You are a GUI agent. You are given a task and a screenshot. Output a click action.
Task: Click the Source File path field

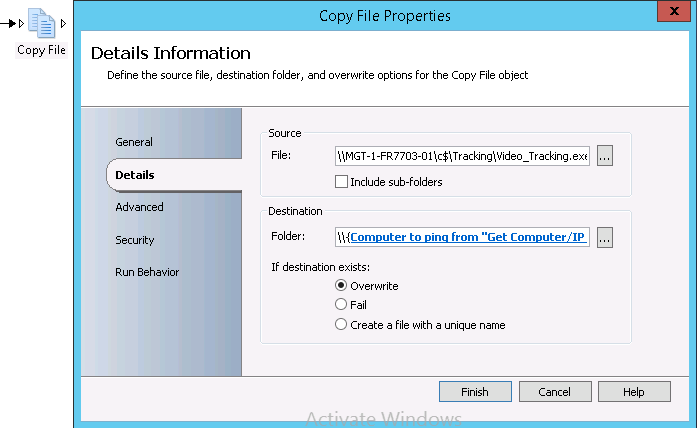coord(462,156)
